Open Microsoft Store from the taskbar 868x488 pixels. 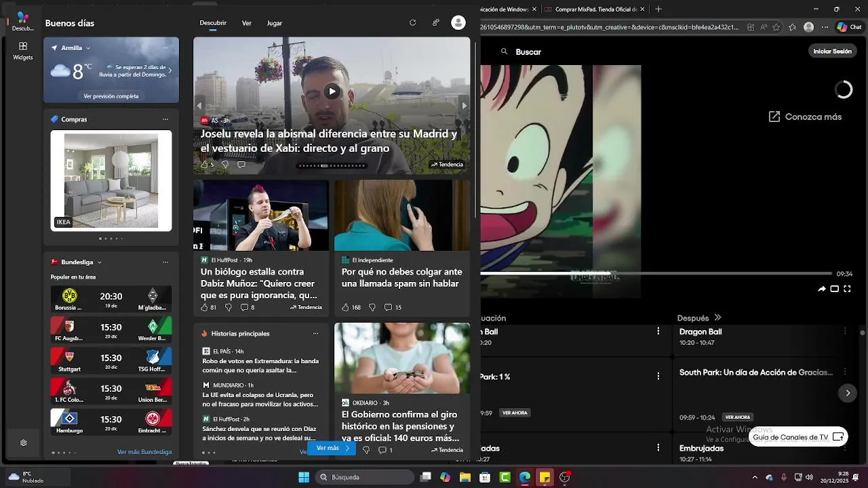pos(485,477)
